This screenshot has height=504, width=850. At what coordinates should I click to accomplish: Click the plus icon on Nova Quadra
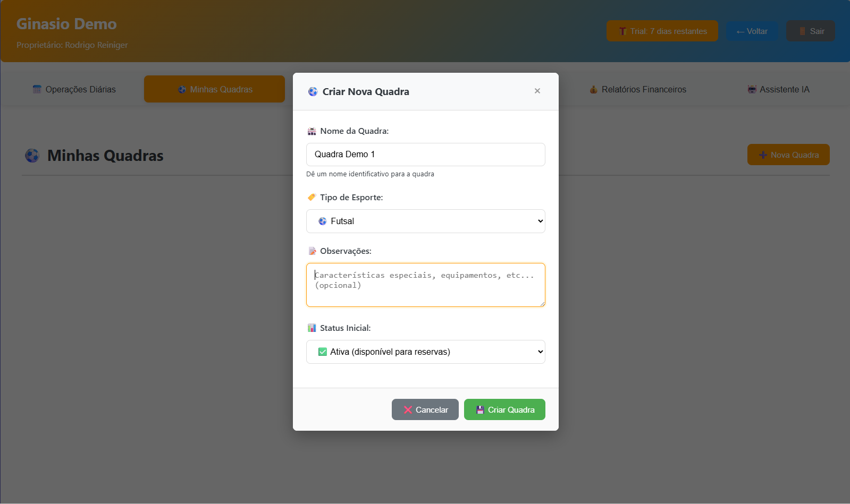tap(763, 155)
